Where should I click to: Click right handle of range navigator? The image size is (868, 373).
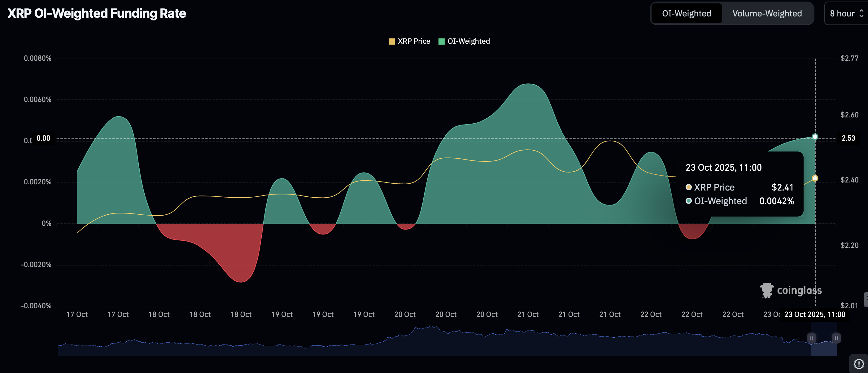point(836,338)
